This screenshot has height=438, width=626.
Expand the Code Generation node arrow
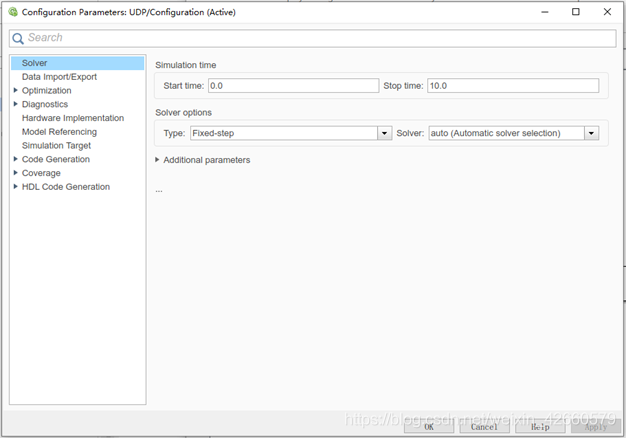[x=16, y=159]
